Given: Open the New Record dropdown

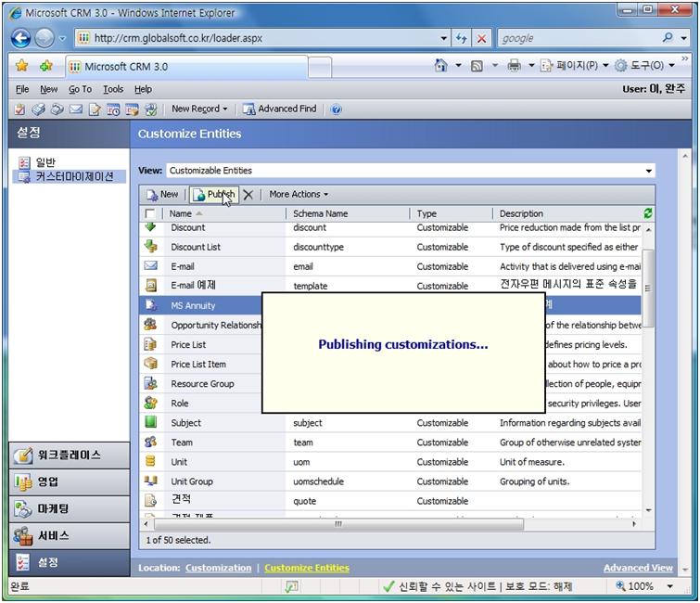Looking at the screenshot, I should [199, 109].
